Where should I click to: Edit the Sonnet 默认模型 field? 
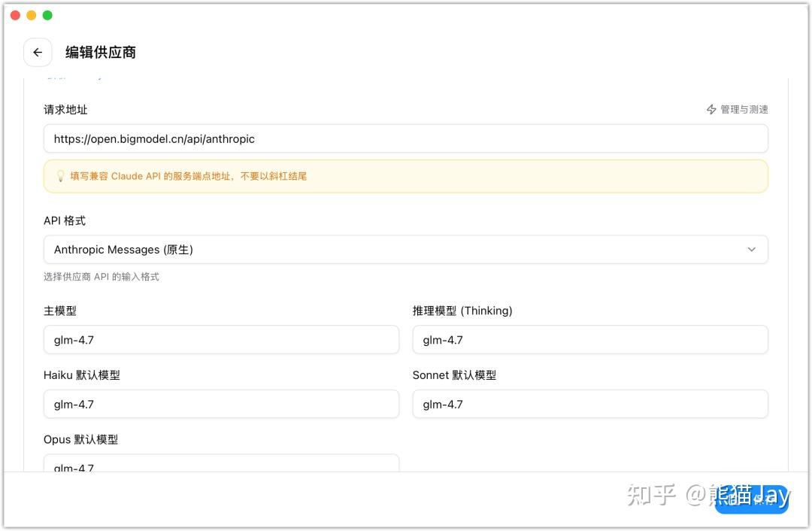point(590,404)
